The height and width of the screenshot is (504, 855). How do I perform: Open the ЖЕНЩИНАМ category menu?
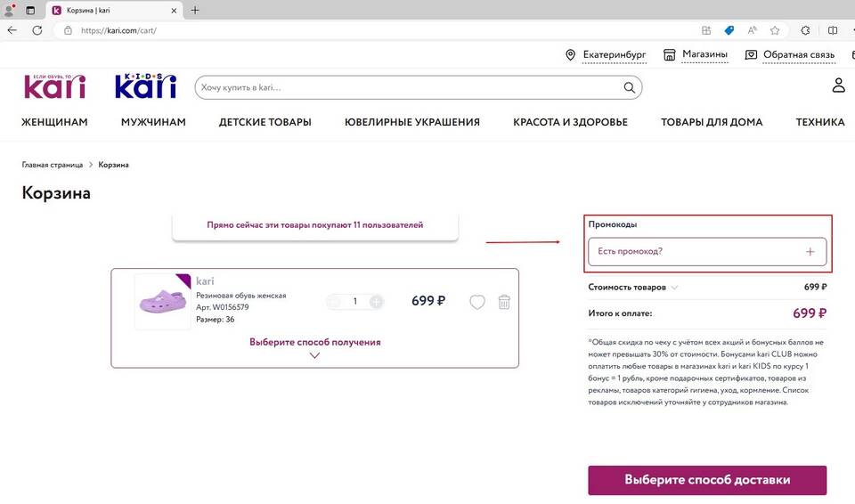pos(54,122)
